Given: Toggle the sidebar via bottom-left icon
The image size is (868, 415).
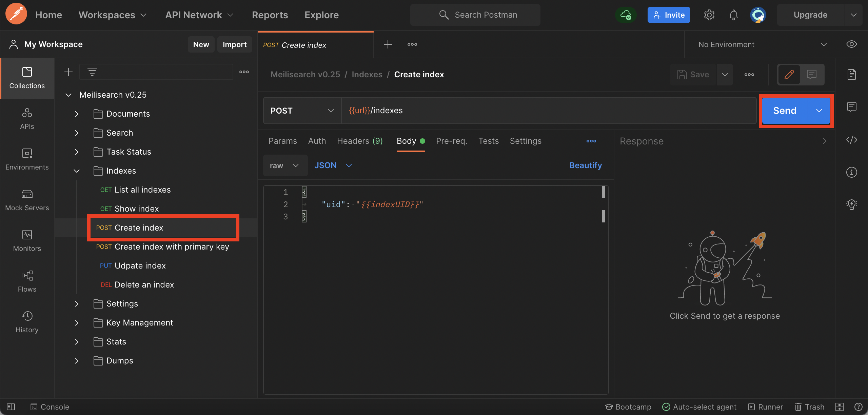Looking at the screenshot, I should point(11,407).
